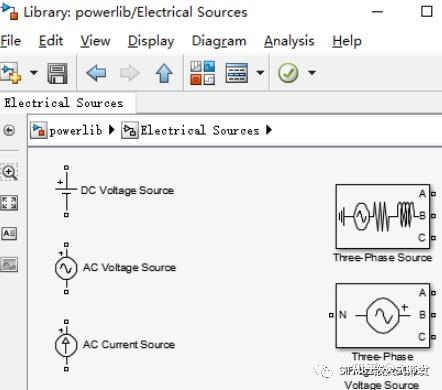
Task: Click powerlib in the breadcrumb path
Action: (76, 130)
